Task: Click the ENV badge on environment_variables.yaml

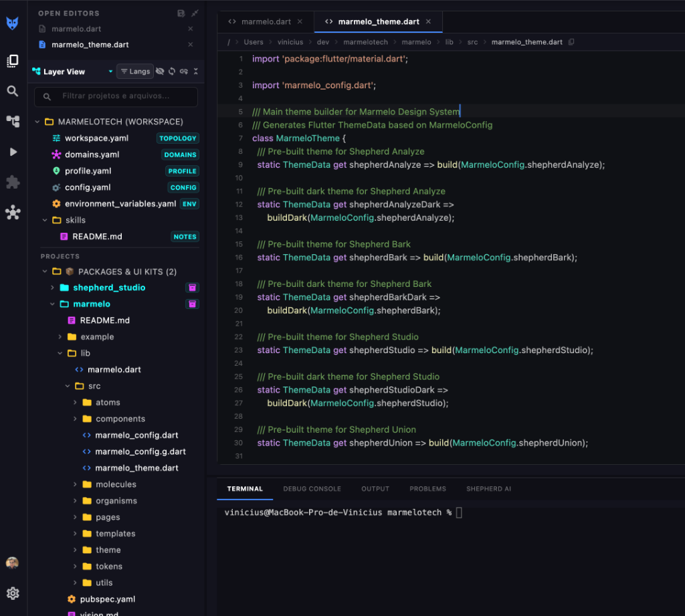Action: 189,203
